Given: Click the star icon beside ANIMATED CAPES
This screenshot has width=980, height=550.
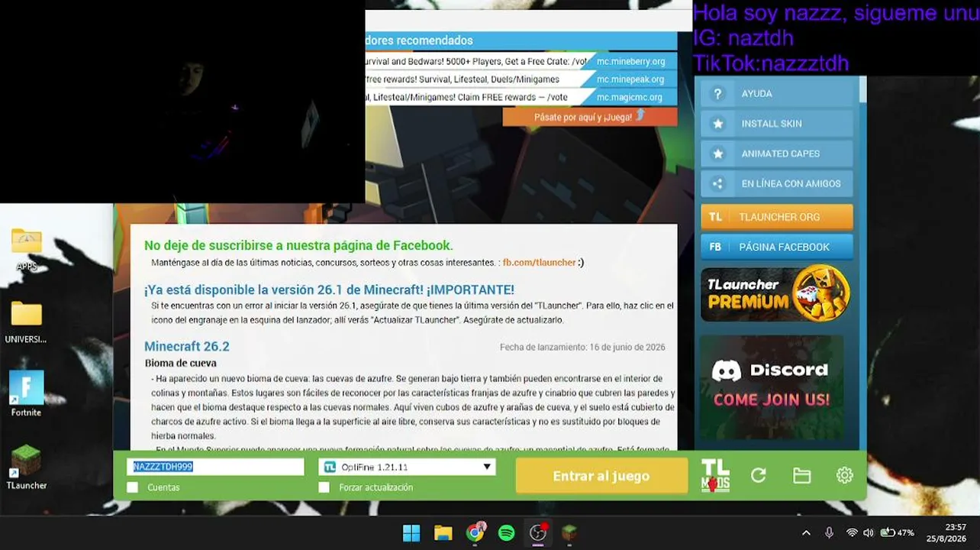Looking at the screenshot, I should tap(717, 154).
